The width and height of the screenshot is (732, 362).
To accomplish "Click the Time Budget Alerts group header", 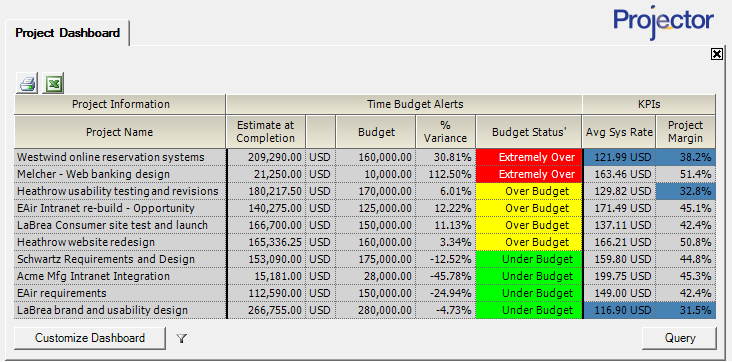I will coord(404,104).
